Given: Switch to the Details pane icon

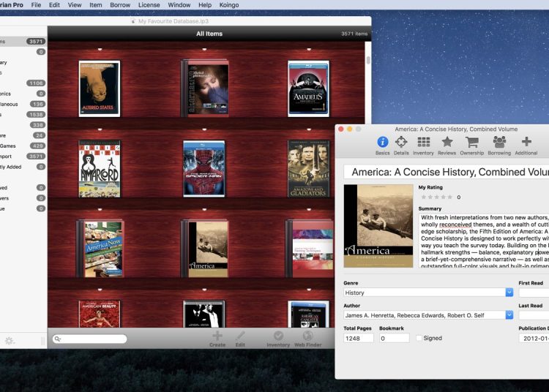Looking at the screenshot, I should click(x=401, y=143).
